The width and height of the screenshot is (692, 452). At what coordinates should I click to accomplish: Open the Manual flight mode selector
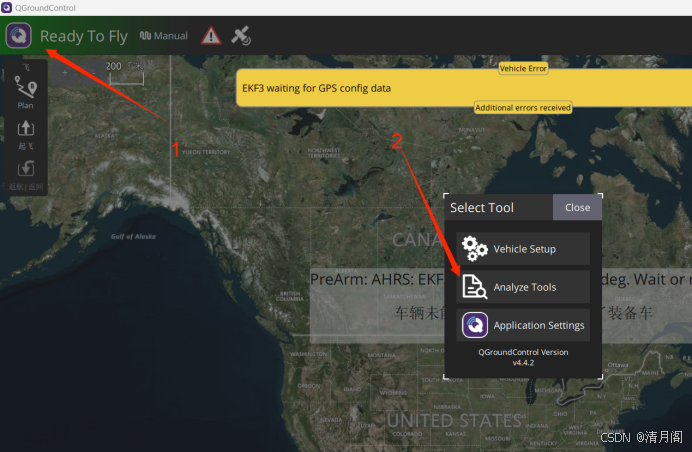click(x=164, y=36)
